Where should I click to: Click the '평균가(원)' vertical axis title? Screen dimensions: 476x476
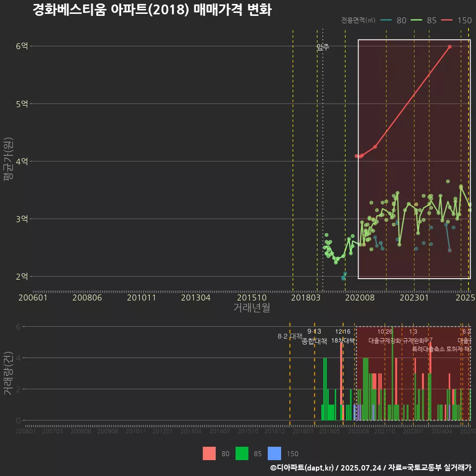[8, 159]
